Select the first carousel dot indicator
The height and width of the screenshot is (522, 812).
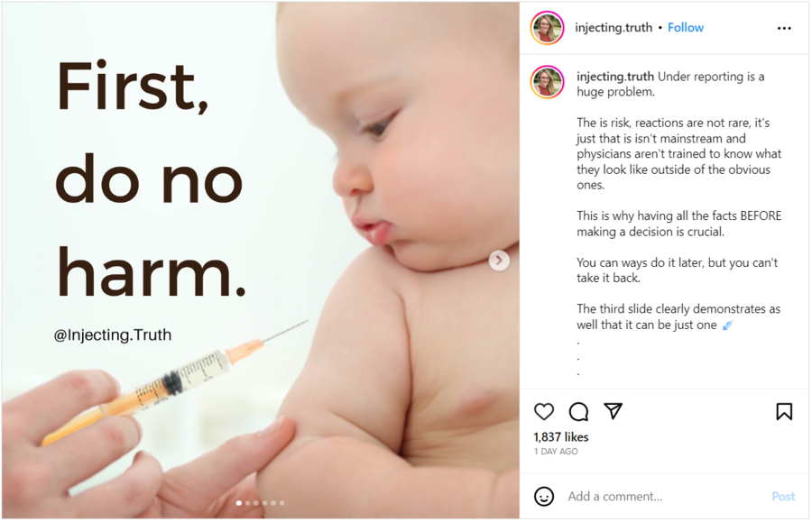point(239,503)
